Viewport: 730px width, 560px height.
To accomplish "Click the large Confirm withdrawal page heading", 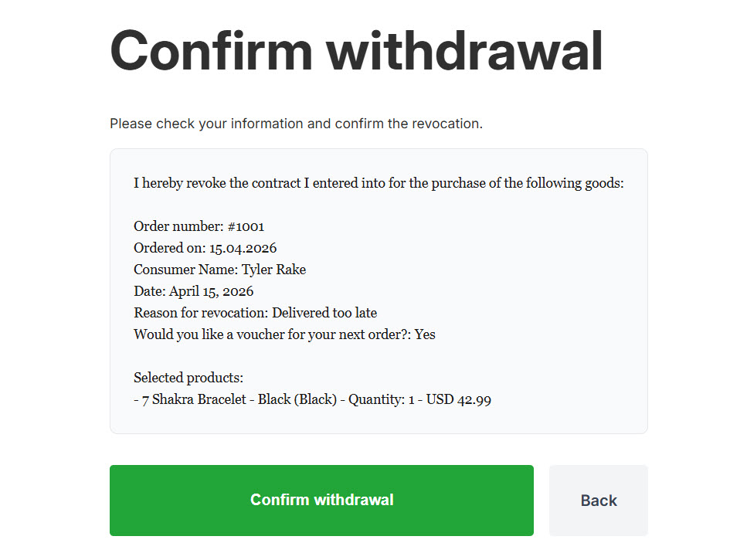I will pyautogui.click(x=356, y=51).
